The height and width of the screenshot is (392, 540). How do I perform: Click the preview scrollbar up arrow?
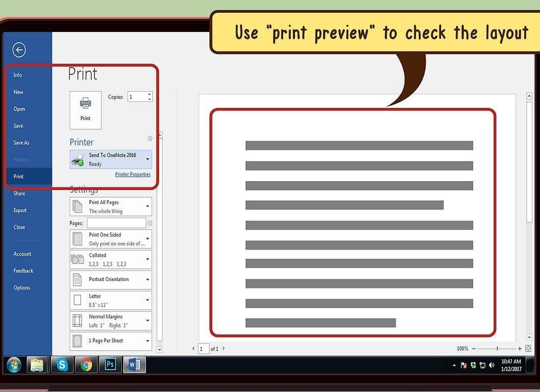click(530, 96)
